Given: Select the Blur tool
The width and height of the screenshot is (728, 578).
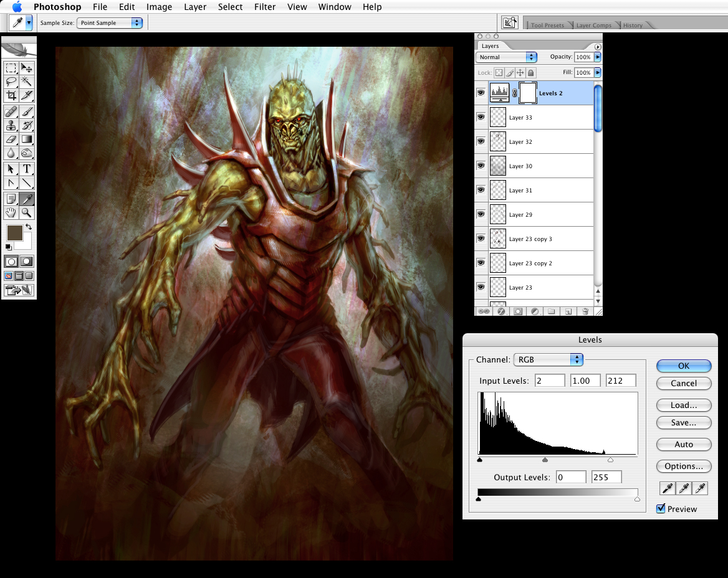Looking at the screenshot, I should point(11,153).
